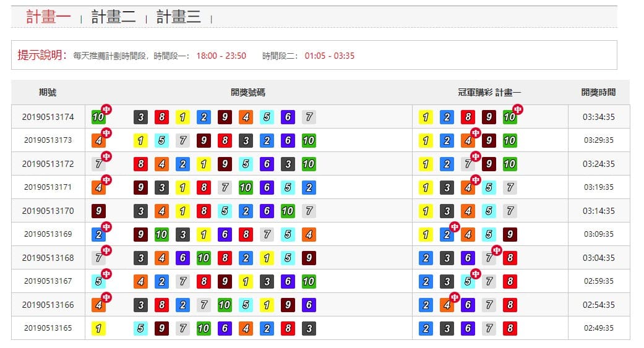Click green drawn ball 10 in row 20190513173

(x=309, y=141)
